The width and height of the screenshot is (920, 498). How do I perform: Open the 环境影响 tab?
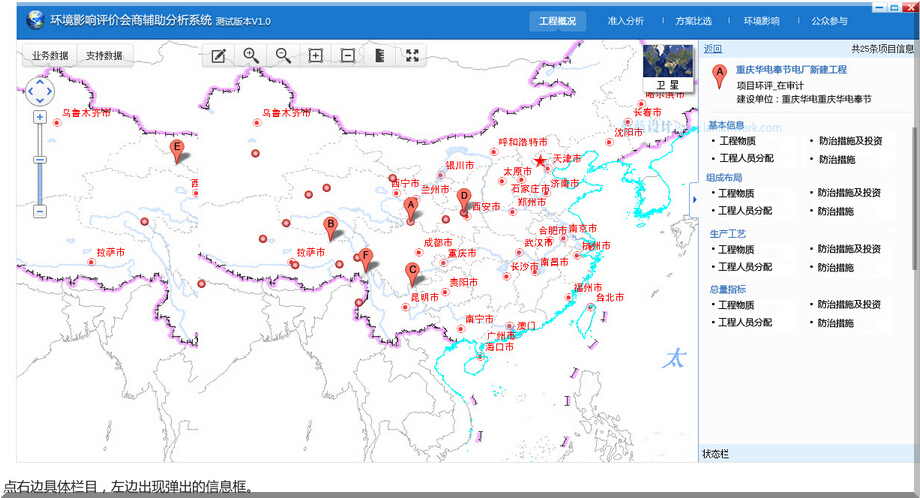pyautogui.click(x=761, y=20)
